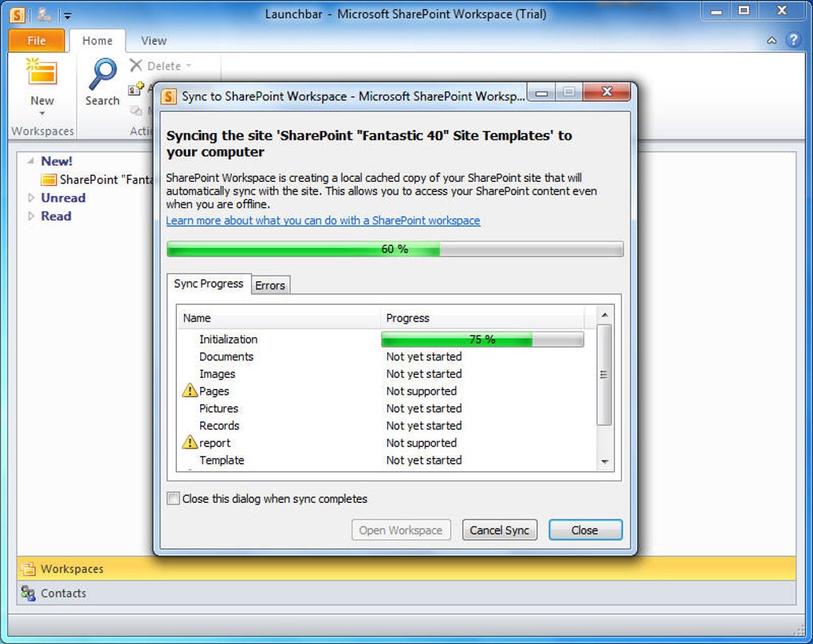Minimize the ribbon with the caret icon
The height and width of the screenshot is (644, 813).
[x=772, y=41]
